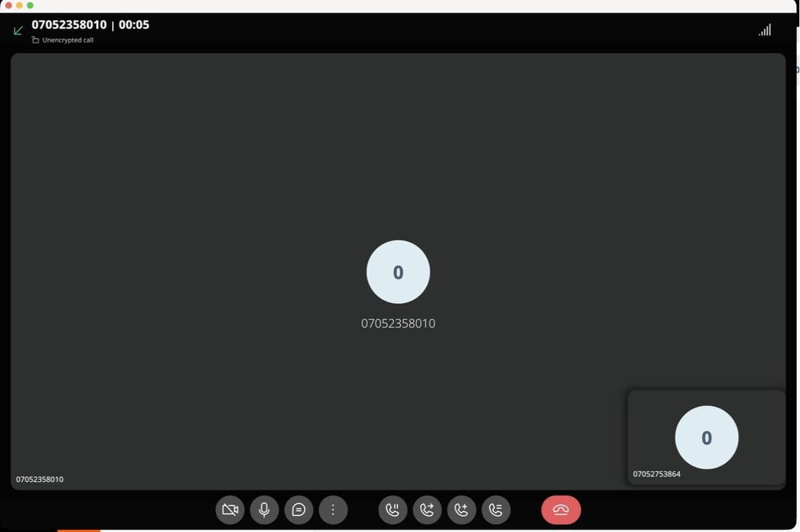Click the 07052358010 label at the panel's bottom-left
The width and height of the screenshot is (800, 532).
pos(40,479)
